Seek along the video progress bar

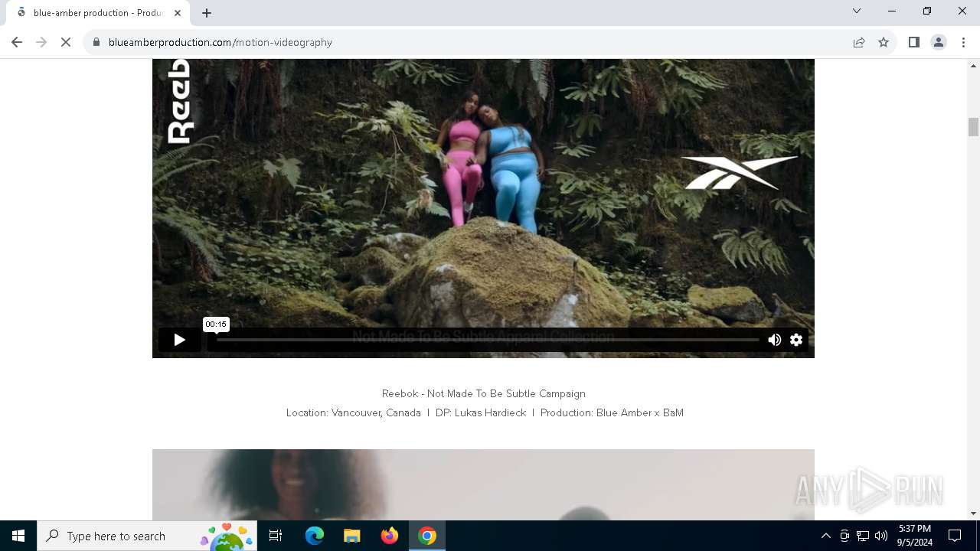(x=488, y=340)
